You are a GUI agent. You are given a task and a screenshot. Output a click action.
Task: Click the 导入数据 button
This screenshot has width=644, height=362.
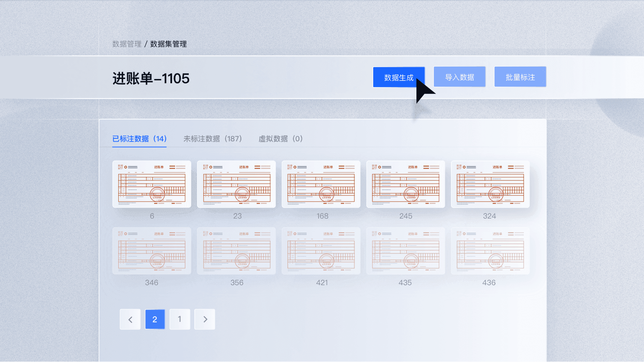460,77
